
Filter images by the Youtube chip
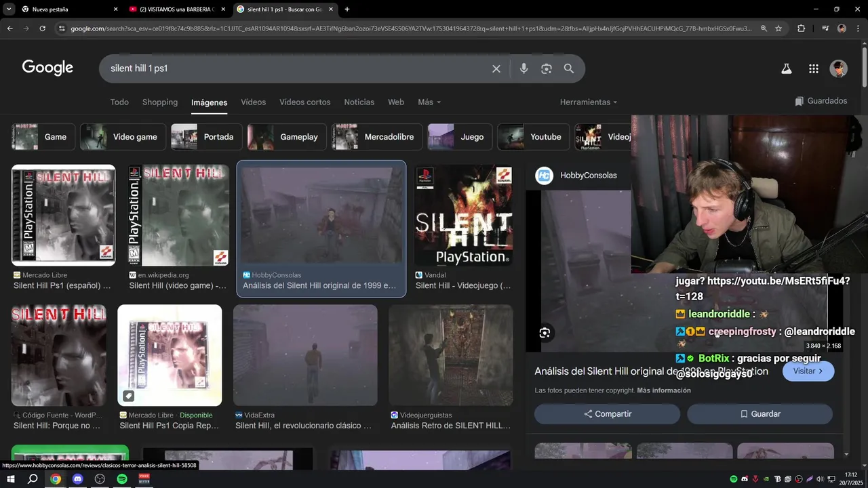533,137
